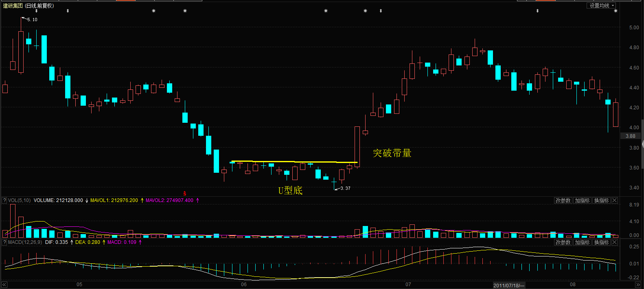Select the MACD(12,26,9) indicator label
The image size is (644, 289).
pos(25,242)
